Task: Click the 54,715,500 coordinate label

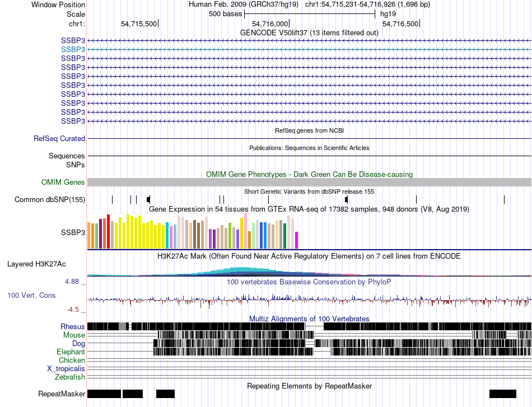Action: click(x=139, y=24)
